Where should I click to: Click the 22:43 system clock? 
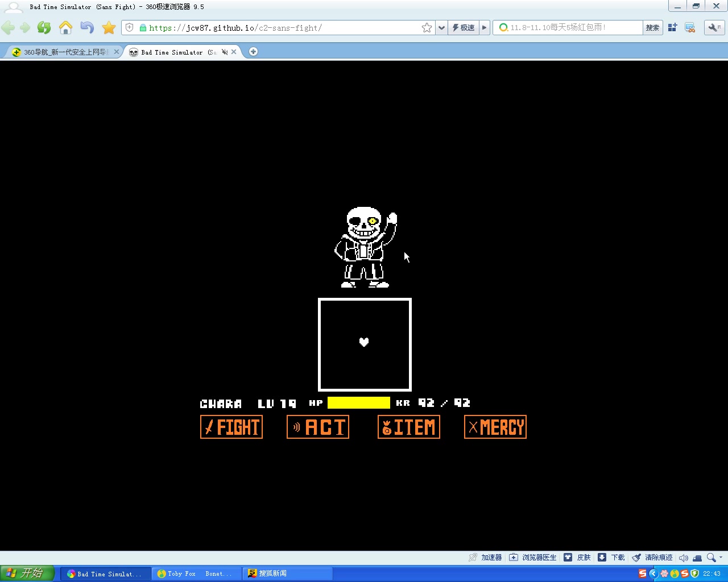[712, 573]
